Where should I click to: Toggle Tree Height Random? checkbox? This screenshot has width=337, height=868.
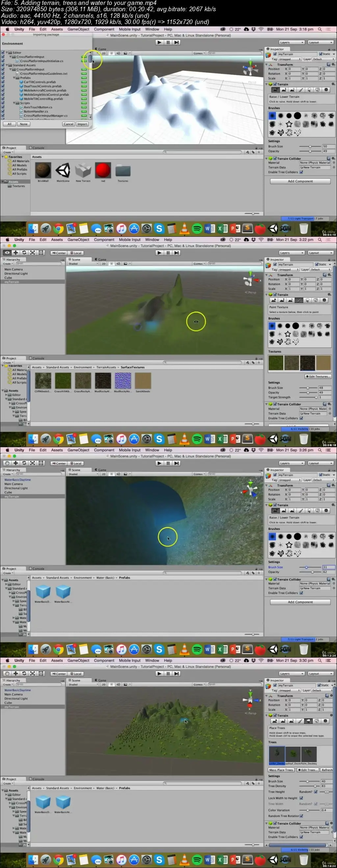[x=316, y=792]
